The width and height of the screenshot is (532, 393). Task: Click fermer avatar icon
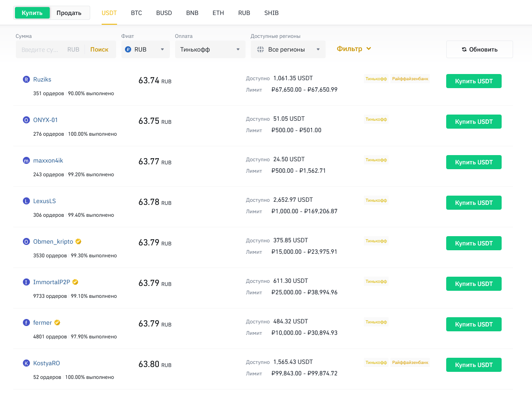pyautogui.click(x=26, y=323)
